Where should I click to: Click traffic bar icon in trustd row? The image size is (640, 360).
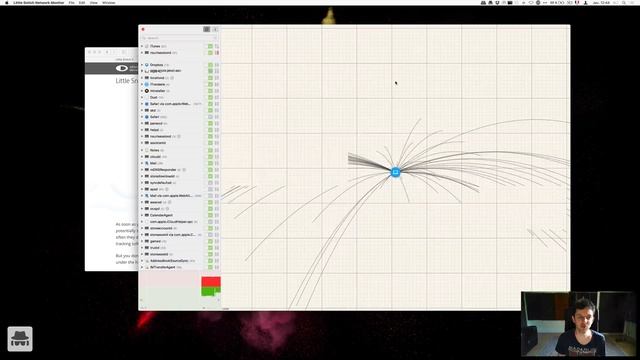pos(217,248)
